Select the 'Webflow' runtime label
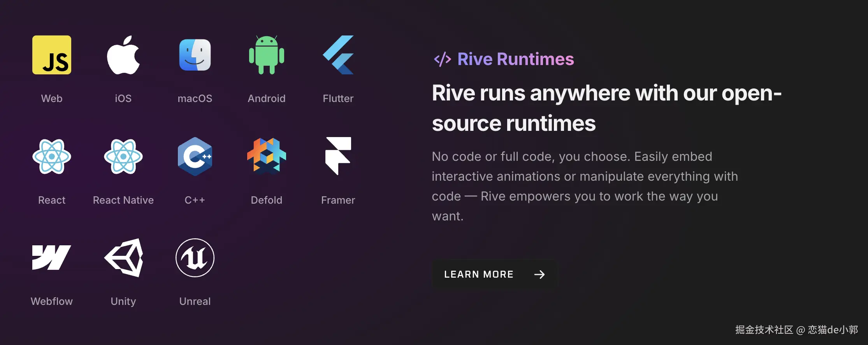 pyautogui.click(x=52, y=301)
